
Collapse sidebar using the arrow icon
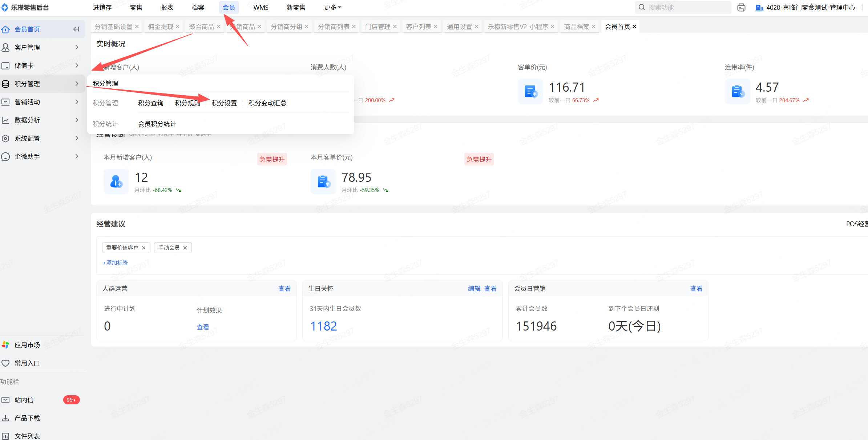76,29
